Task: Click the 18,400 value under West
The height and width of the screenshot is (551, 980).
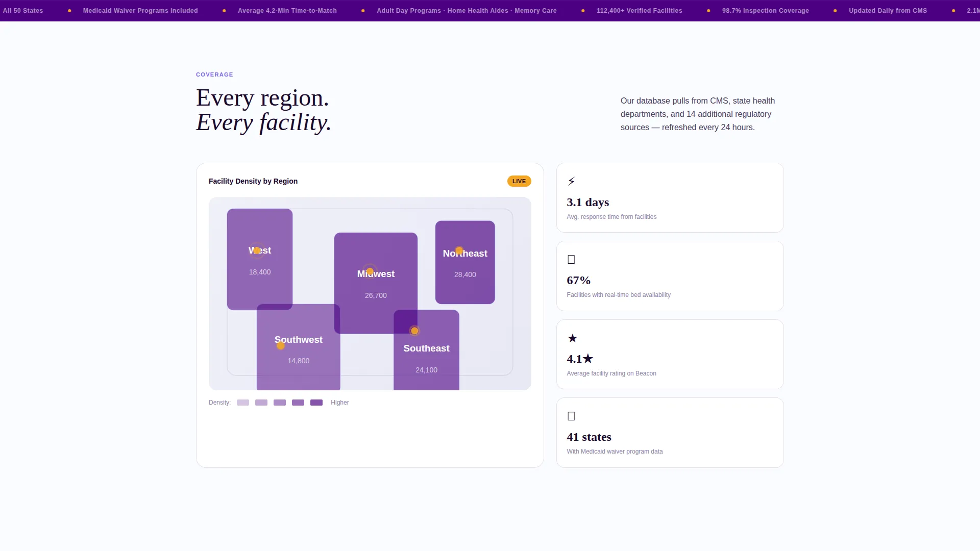Action: point(260,272)
